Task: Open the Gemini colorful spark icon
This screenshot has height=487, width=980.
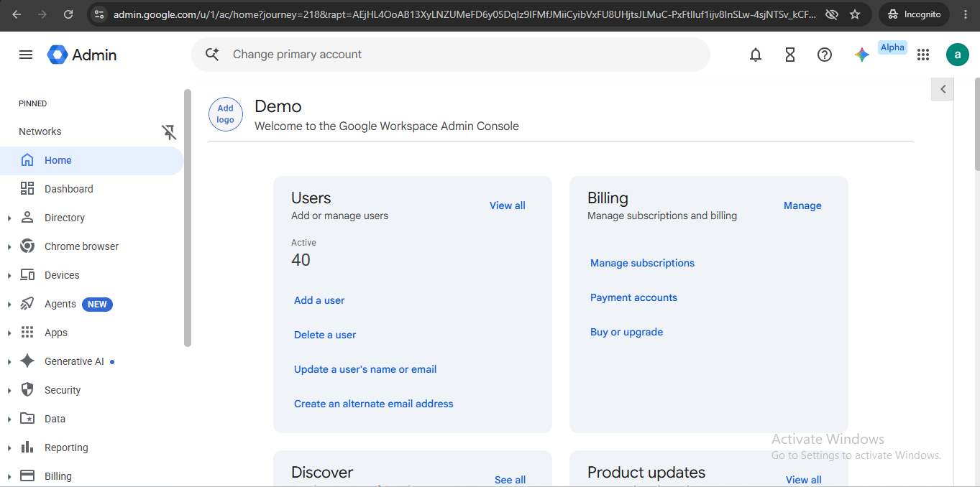Action: tap(862, 55)
